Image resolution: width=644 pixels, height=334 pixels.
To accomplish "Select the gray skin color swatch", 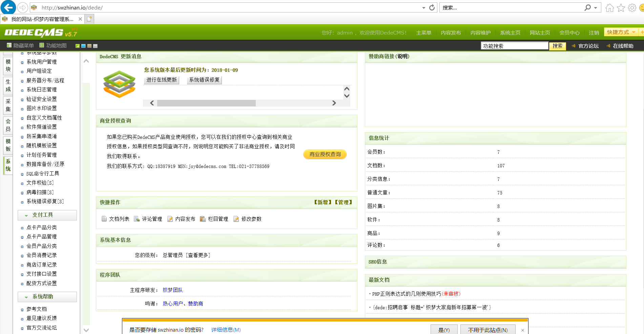I will pos(95,46).
